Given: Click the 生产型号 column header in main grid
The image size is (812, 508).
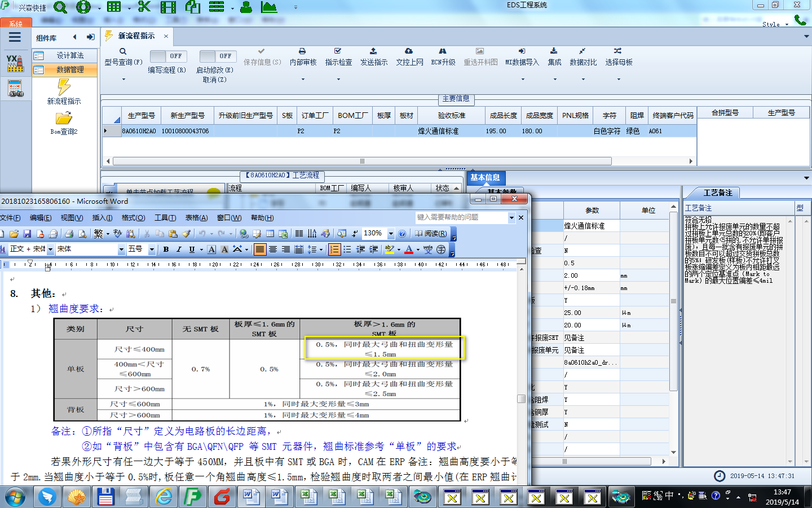Looking at the screenshot, I should (x=141, y=115).
